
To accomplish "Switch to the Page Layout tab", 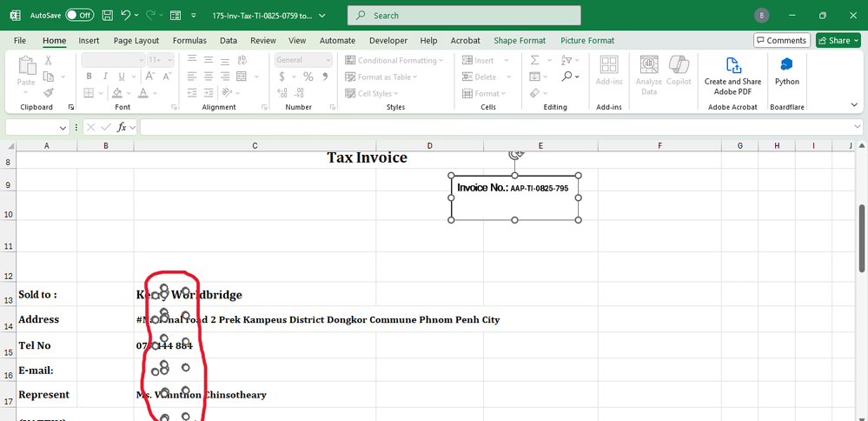I will pos(136,40).
